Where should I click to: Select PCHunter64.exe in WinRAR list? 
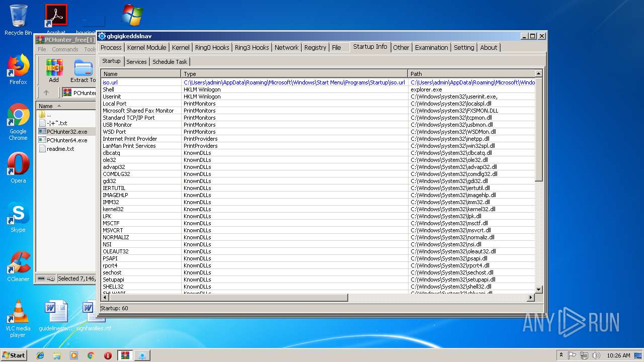pyautogui.click(x=67, y=140)
